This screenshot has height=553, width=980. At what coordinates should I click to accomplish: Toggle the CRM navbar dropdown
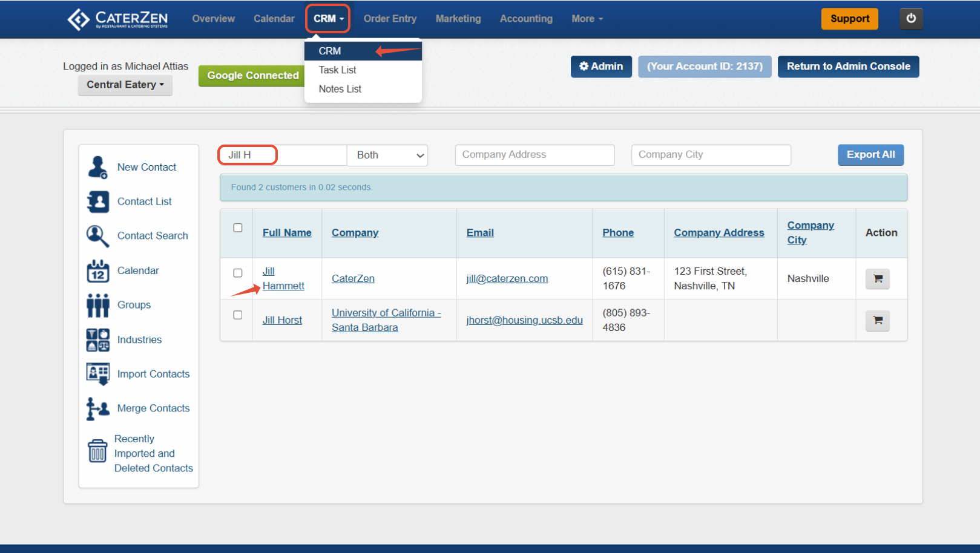click(x=328, y=19)
